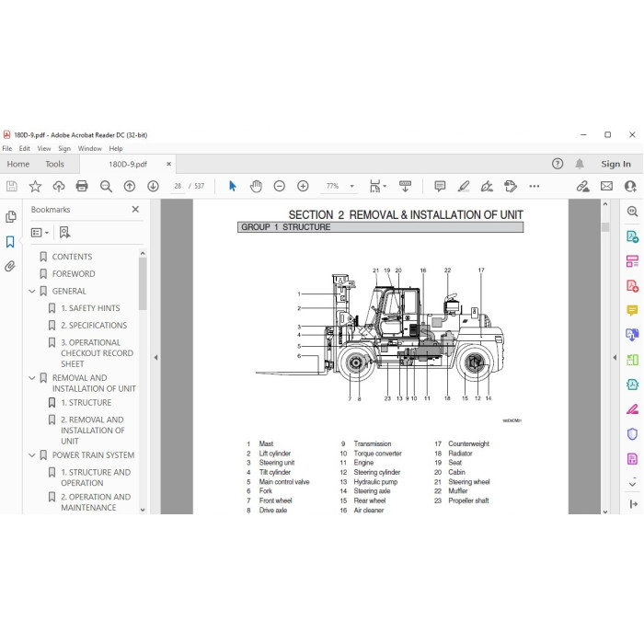This screenshot has height=644, width=644.
Task: Expand more tools chevron in right pane
Action: (x=632, y=484)
